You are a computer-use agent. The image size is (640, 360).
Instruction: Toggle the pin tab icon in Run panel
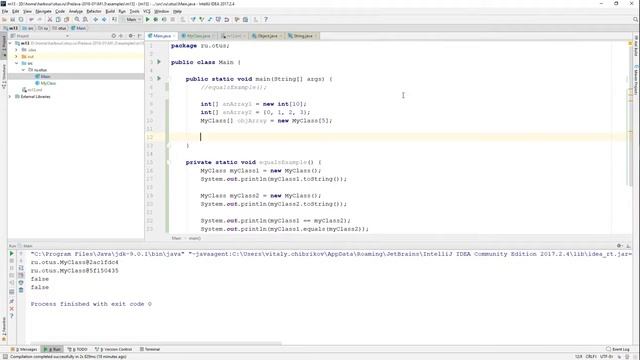pyautogui.click(x=11, y=301)
